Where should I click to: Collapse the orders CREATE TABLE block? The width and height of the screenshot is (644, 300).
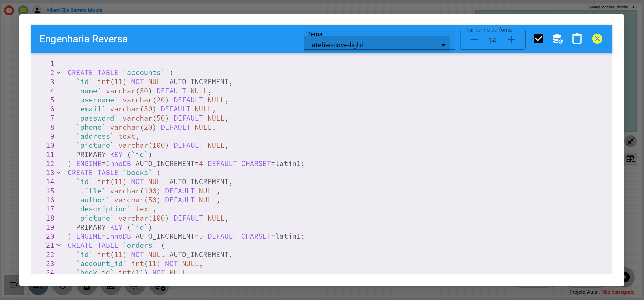59,245
